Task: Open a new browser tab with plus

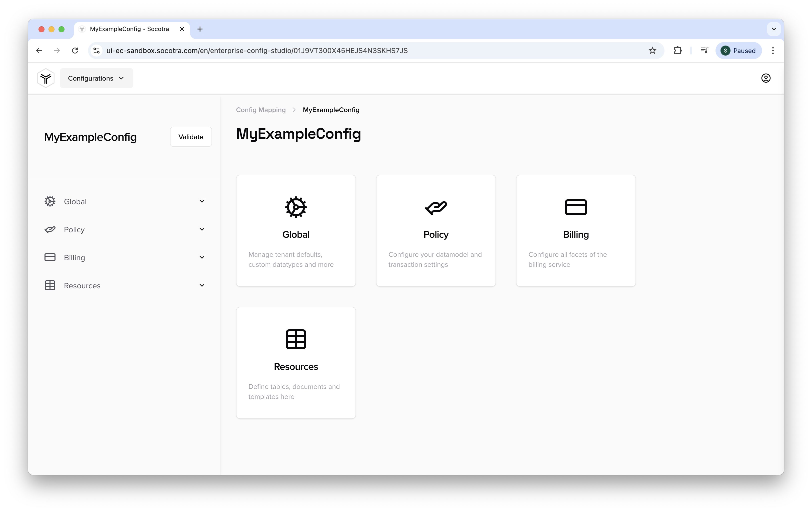Action: 200,29
